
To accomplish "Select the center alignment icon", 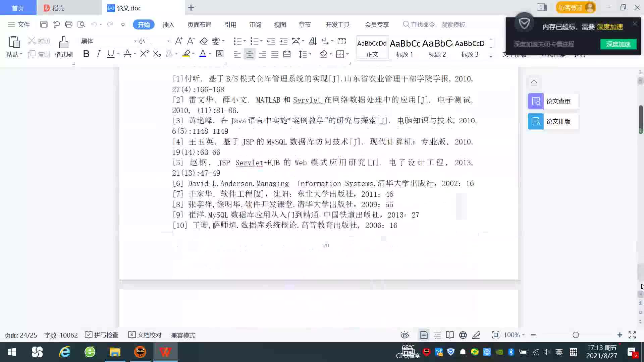I will 250,54.
